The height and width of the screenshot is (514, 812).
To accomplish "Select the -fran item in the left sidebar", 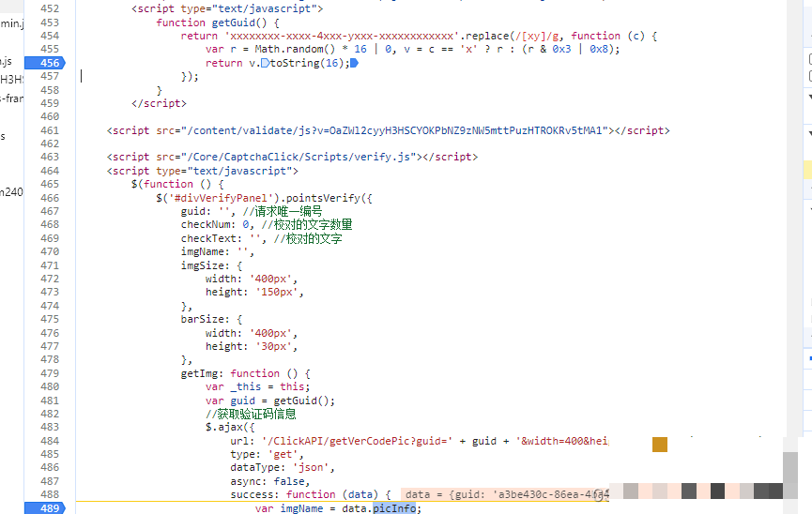I will coord(10,98).
